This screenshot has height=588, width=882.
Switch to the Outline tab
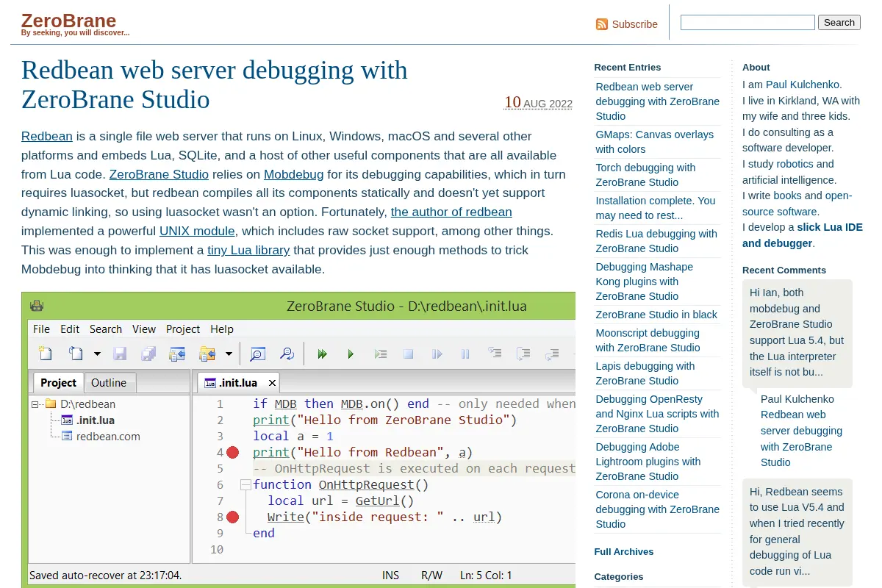click(109, 382)
